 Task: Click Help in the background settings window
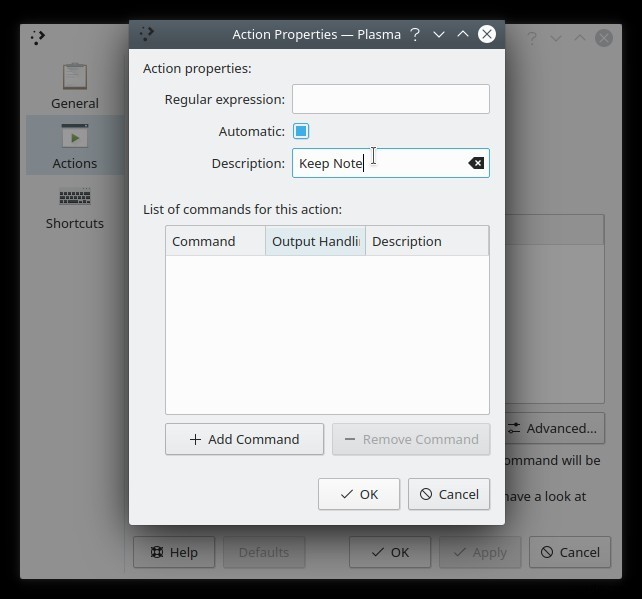pos(174,552)
